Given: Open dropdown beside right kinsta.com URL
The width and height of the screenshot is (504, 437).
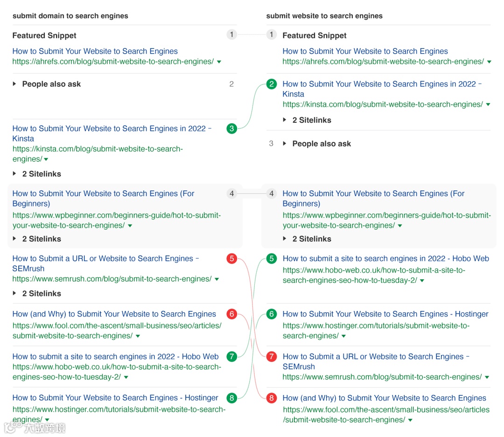Looking at the screenshot, I should coord(488,105).
